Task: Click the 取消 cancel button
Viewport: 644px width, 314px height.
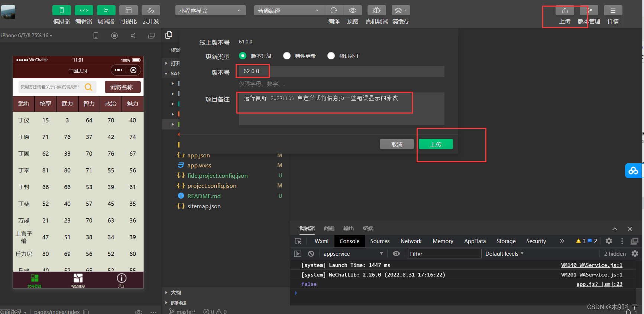Action: (x=397, y=144)
